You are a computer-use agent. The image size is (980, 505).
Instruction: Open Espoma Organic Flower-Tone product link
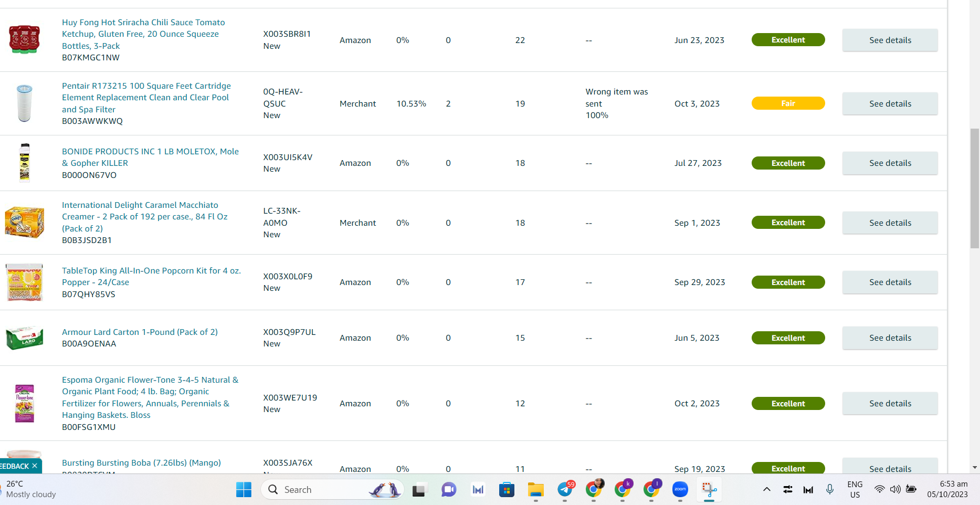(x=150, y=397)
